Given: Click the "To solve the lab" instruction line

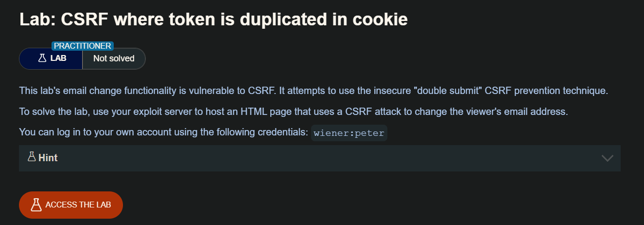Looking at the screenshot, I should coord(194,112).
